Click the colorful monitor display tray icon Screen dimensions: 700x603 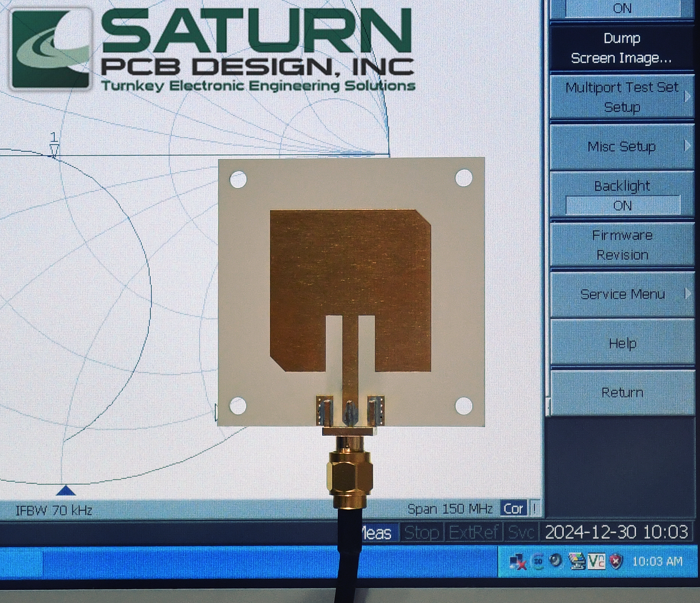tap(576, 561)
